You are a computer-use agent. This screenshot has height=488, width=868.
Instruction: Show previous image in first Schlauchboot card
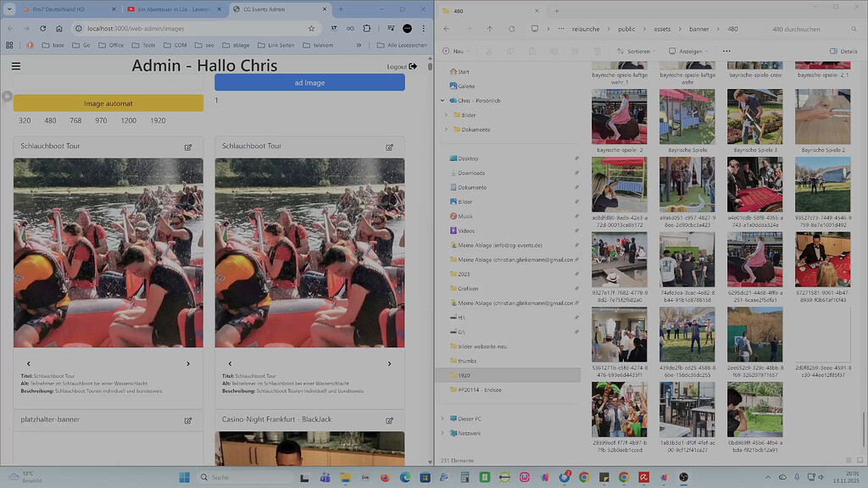pyautogui.click(x=29, y=363)
